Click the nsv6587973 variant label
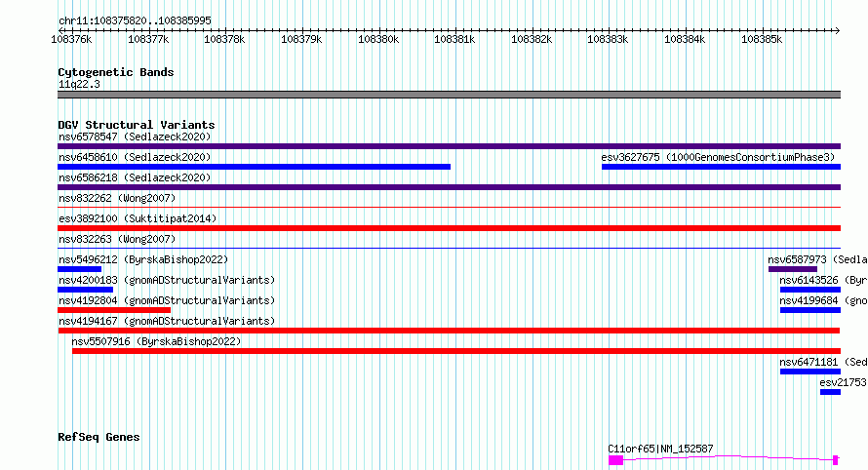 click(x=817, y=259)
